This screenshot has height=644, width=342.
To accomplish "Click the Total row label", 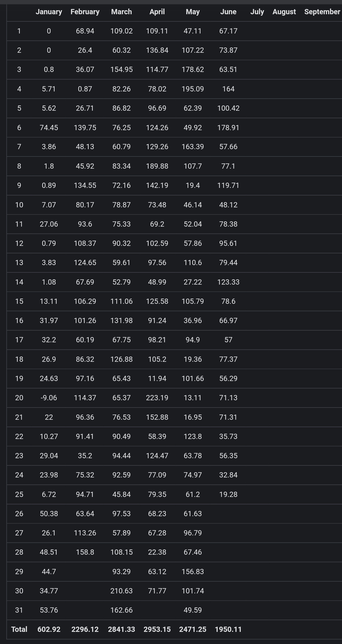I will pyautogui.click(x=19, y=629).
